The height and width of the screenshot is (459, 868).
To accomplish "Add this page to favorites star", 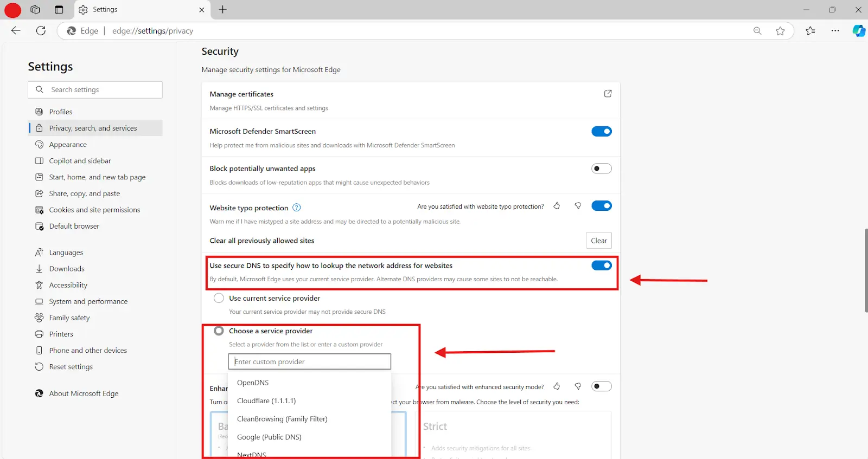I will point(780,31).
